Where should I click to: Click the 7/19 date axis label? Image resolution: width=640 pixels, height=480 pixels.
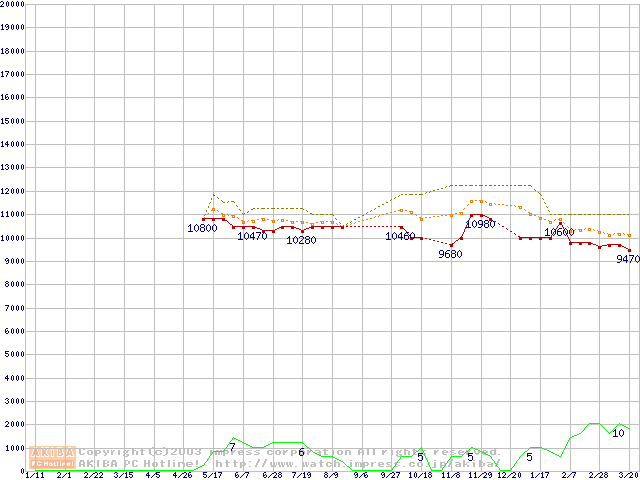coord(301,475)
